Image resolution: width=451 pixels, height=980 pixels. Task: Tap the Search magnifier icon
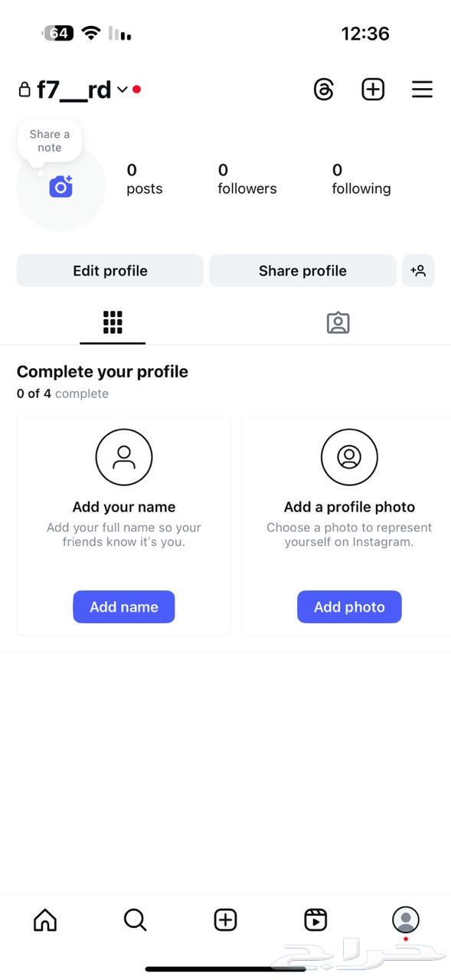(135, 920)
